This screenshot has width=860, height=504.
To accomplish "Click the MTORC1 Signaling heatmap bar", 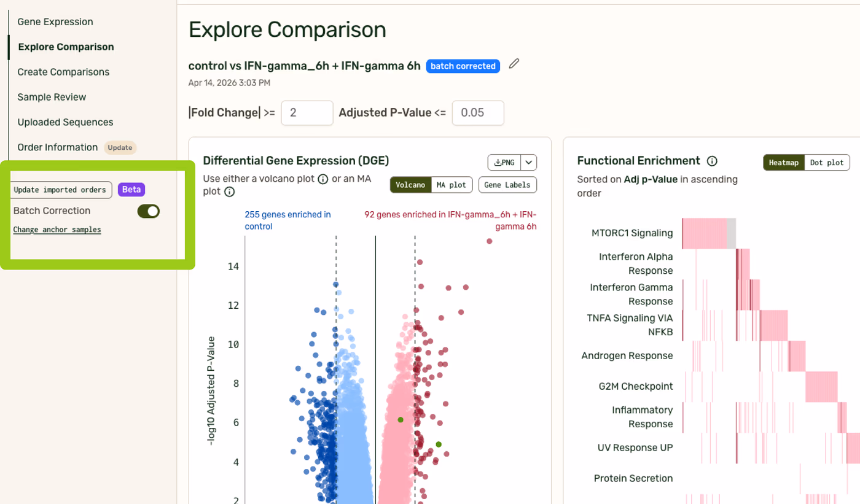I will pyautogui.click(x=705, y=233).
